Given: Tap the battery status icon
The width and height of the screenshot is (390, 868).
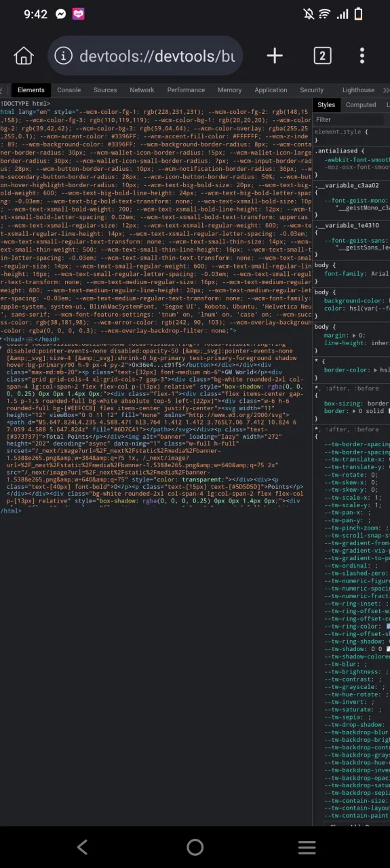Looking at the screenshot, I should coord(358,14).
